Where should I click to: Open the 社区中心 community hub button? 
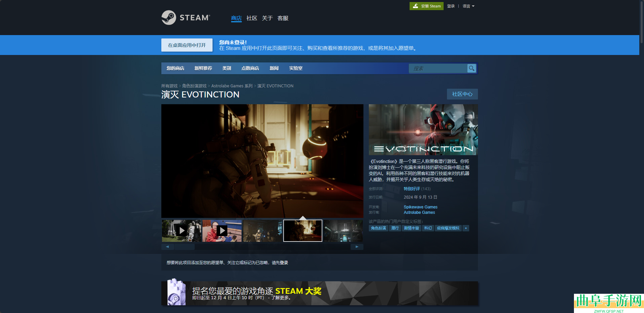point(462,94)
